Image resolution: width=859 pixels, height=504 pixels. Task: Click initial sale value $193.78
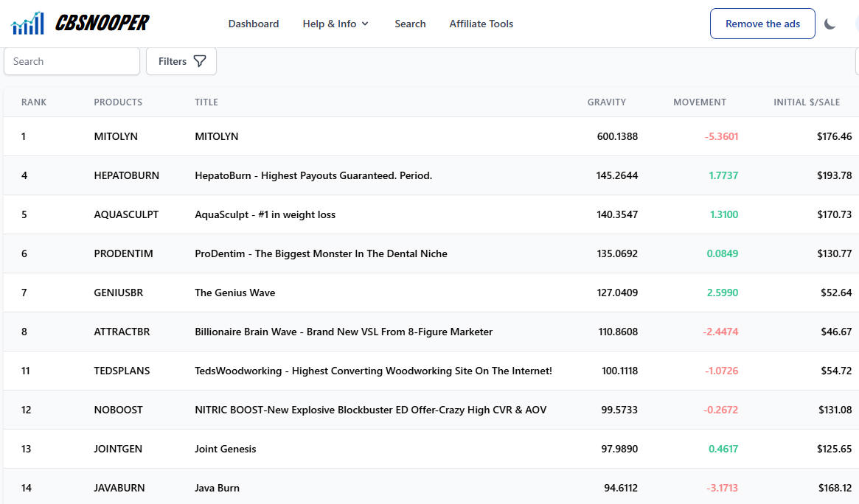[835, 175]
